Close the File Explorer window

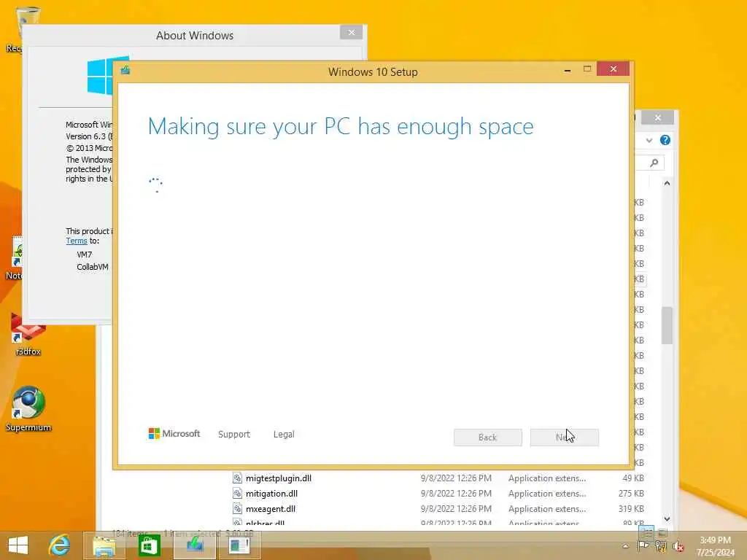[x=658, y=117]
